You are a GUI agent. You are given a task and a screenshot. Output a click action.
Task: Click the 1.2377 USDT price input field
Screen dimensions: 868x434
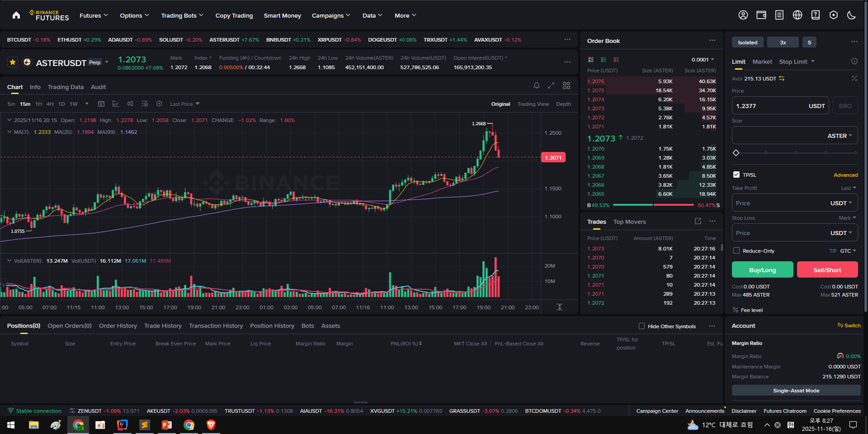tap(780, 106)
